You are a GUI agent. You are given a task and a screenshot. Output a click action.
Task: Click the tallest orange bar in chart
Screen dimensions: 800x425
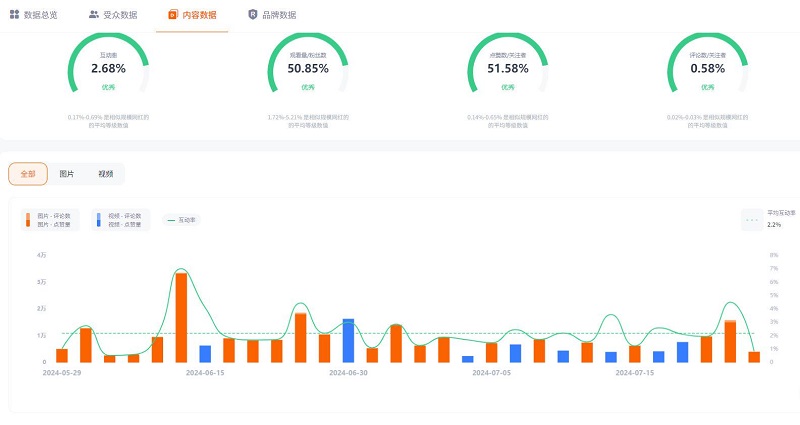point(181,317)
